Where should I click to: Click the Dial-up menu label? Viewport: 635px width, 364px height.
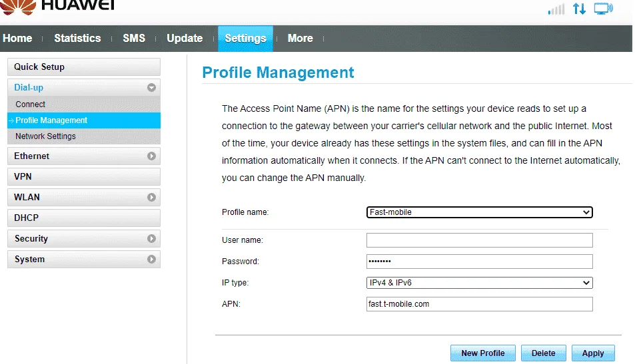[29, 87]
